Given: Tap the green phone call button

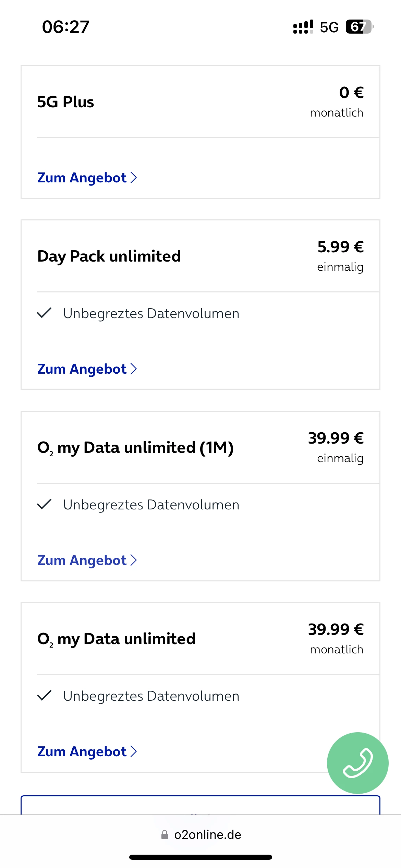Looking at the screenshot, I should point(357,763).
